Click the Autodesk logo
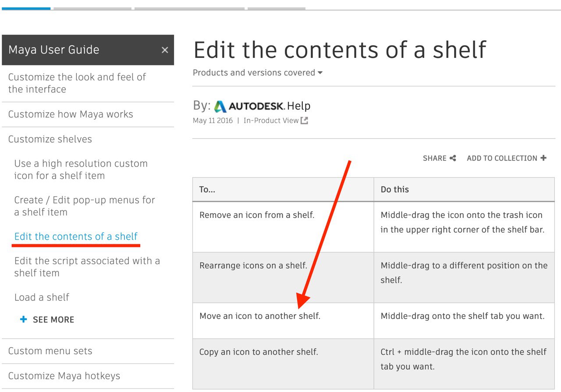The width and height of the screenshot is (561, 392). (x=250, y=106)
